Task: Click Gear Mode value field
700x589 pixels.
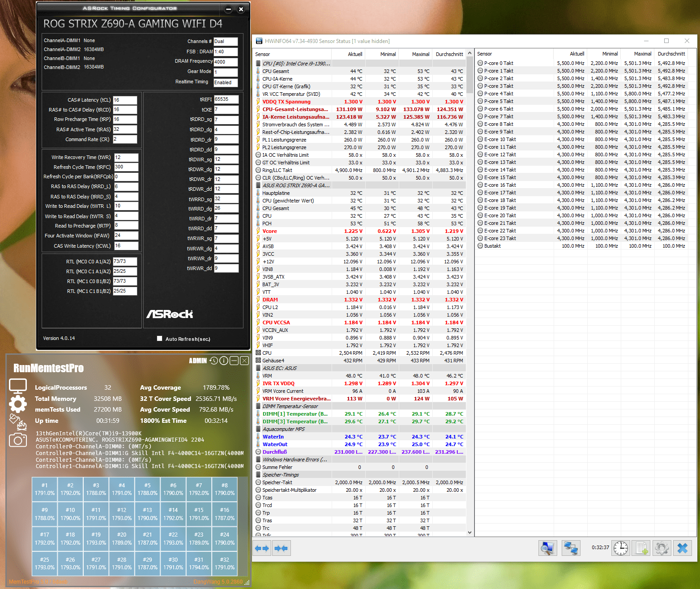Action: tap(226, 72)
